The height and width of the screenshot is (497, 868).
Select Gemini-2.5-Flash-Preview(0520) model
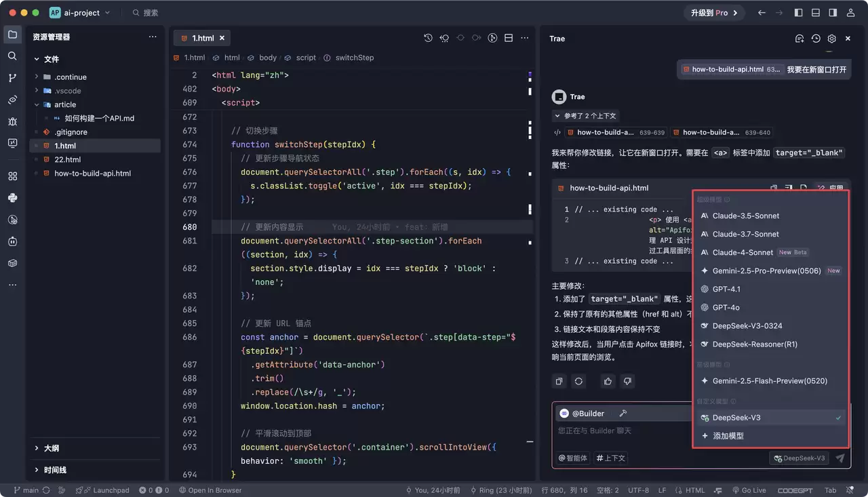coord(771,381)
